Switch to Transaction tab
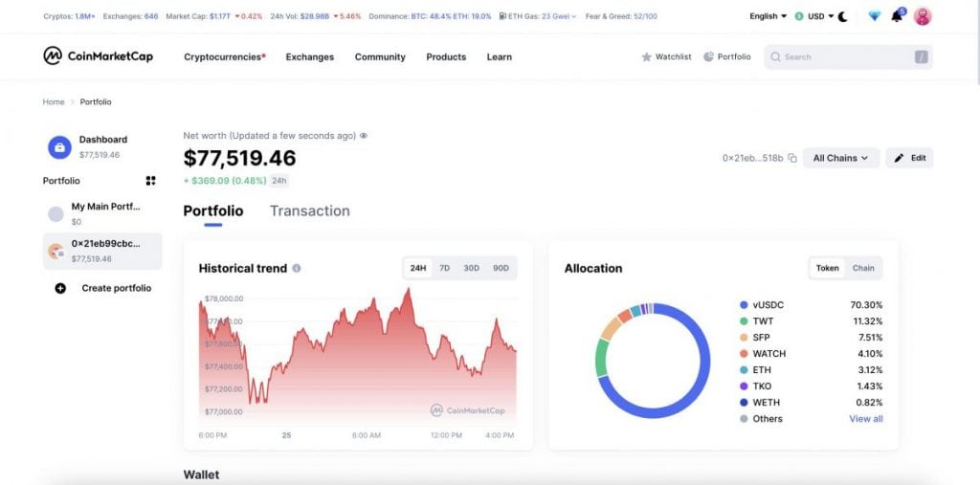980x485 pixels. click(x=310, y=211)
